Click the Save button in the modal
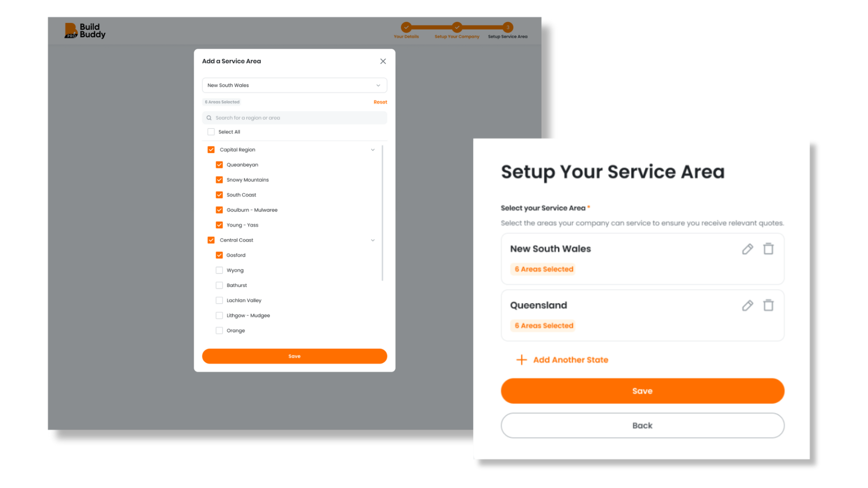 294,356
